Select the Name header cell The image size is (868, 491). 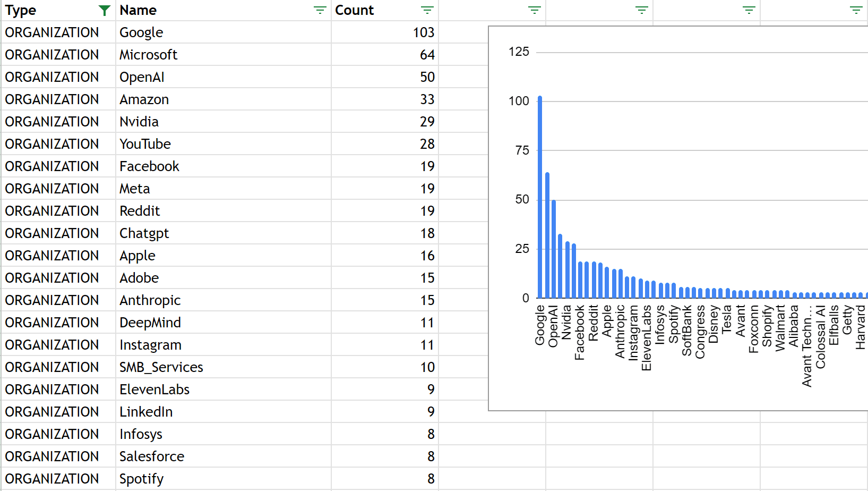coord(212,10)
